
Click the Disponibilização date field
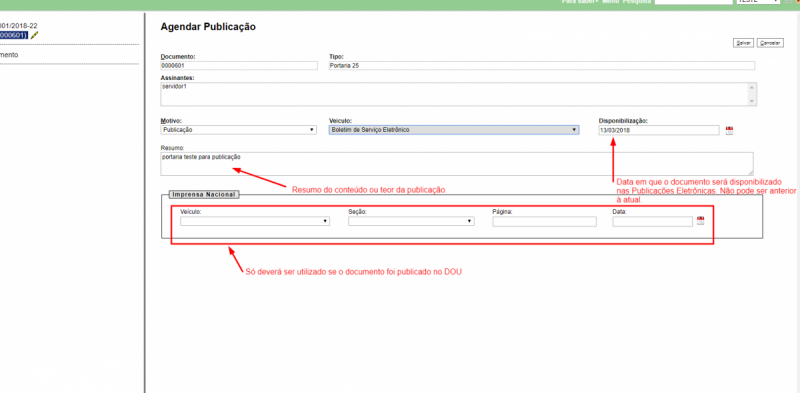pyautogui.click(x=659, y=131)
